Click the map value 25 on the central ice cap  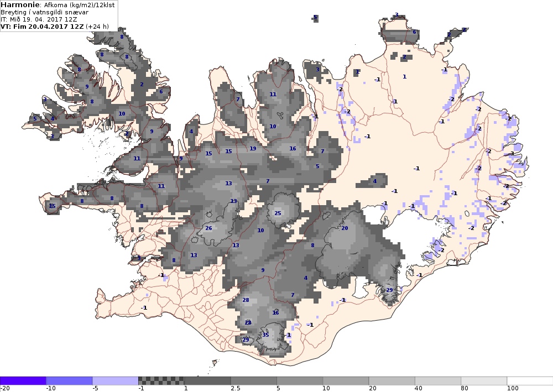278,213
